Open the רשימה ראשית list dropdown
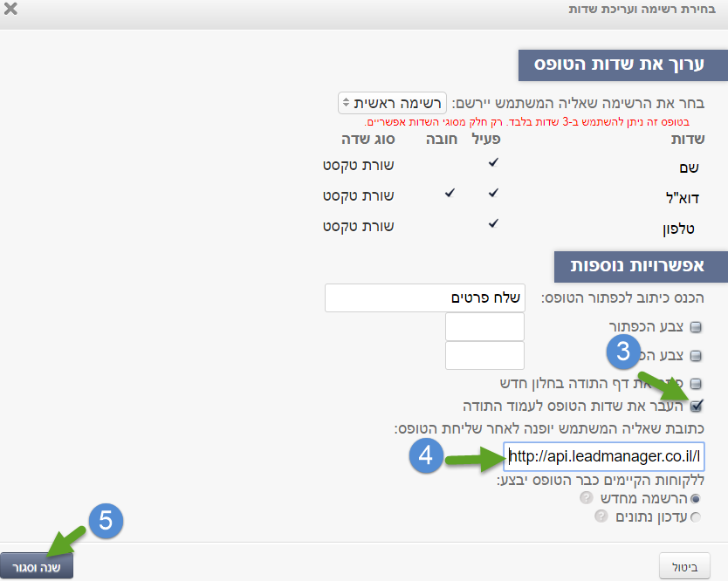The height and width of the screenshot is (581, 728). tap(393, 102)
